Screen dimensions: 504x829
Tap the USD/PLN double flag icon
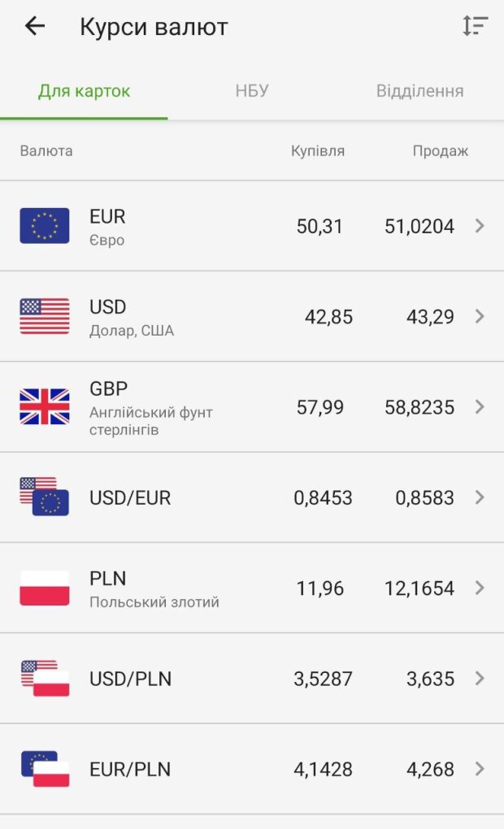[x=45, y=678]
